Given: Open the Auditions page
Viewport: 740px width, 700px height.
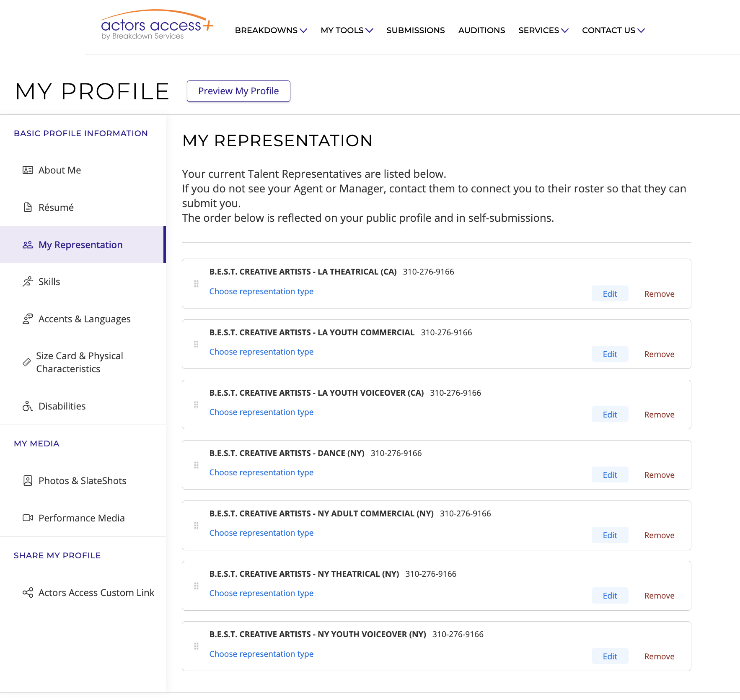Looking at the screenshot, I should point(481,30).
